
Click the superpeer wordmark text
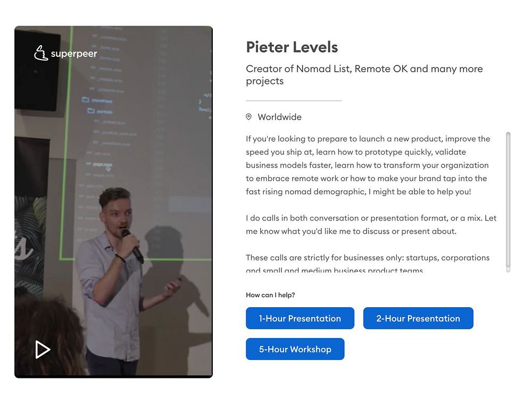click(74, 54)
